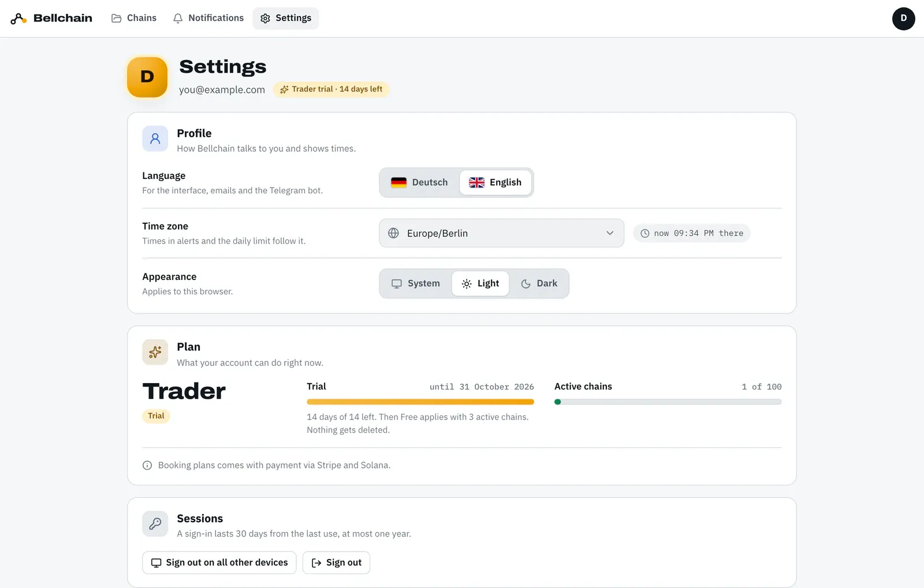
Task: Click the German flag icon
Action: tap(398, 182)
